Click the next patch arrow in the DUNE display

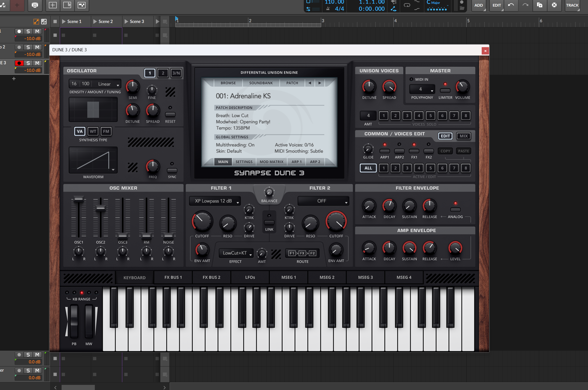pyautogui.click(x=320, y=83)
